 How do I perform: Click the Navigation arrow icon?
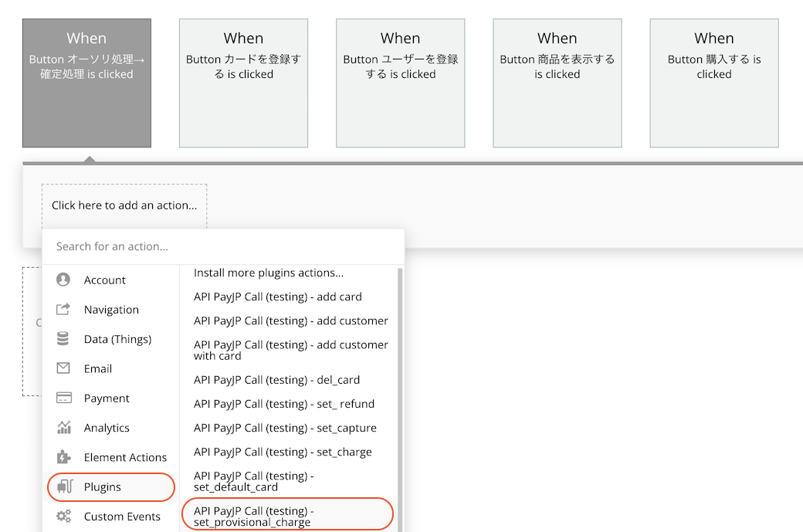click(x=63, y=310)
